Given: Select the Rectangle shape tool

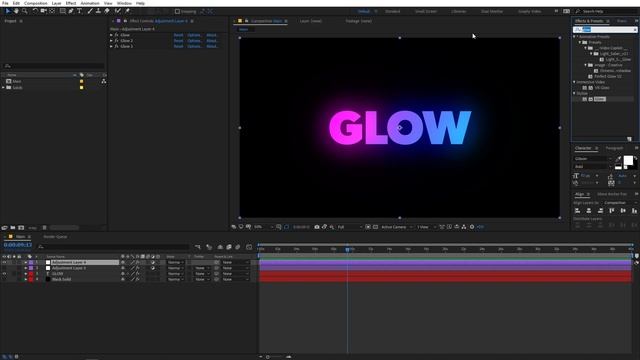Looking at the screenshot, I should click(62, 11).
